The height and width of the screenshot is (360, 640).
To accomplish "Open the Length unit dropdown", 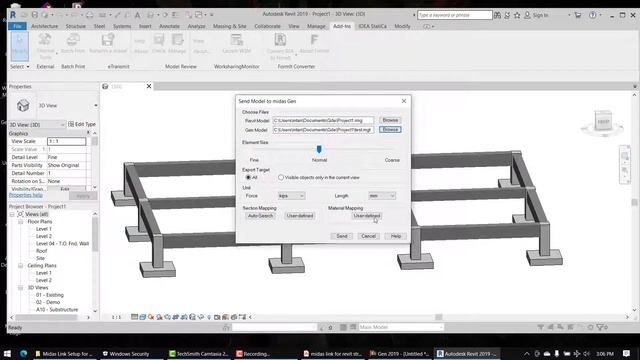I will point(382,196).
